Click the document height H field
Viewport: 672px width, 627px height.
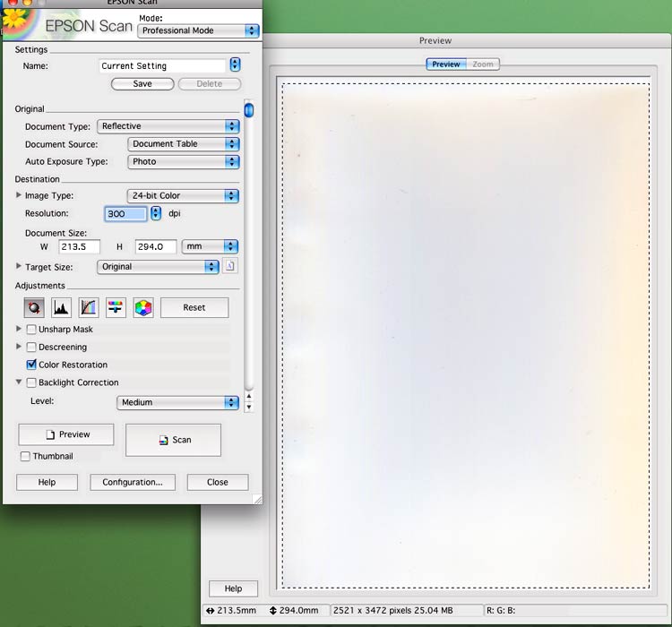pos(156,247)
